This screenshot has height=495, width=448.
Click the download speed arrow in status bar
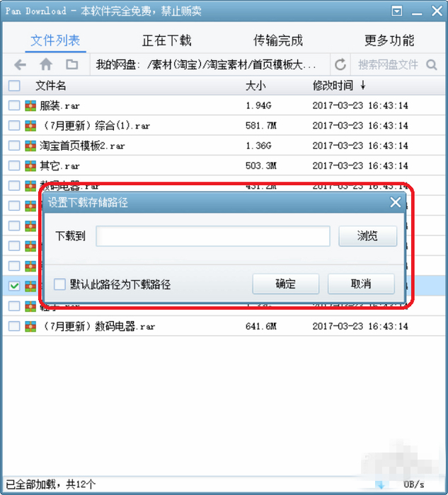coord(381,484)
